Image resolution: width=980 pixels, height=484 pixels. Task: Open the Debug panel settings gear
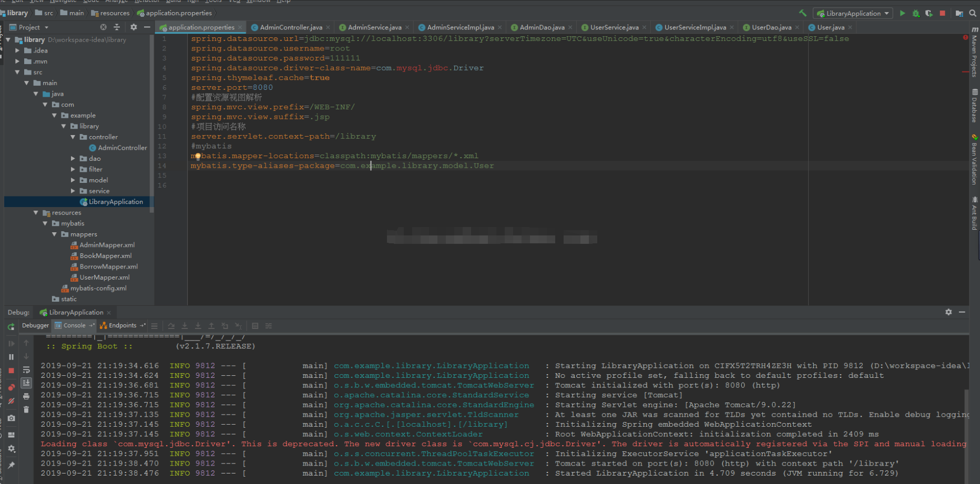coord(948,312)
